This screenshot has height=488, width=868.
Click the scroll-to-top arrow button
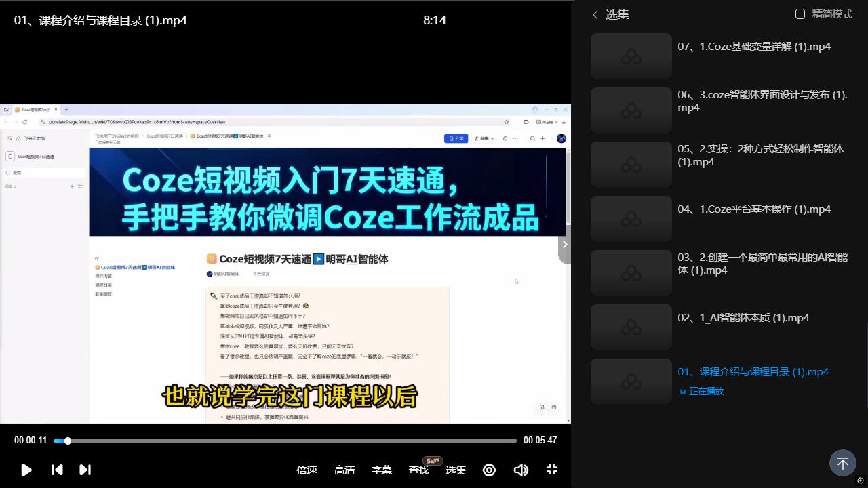[842, 464]
